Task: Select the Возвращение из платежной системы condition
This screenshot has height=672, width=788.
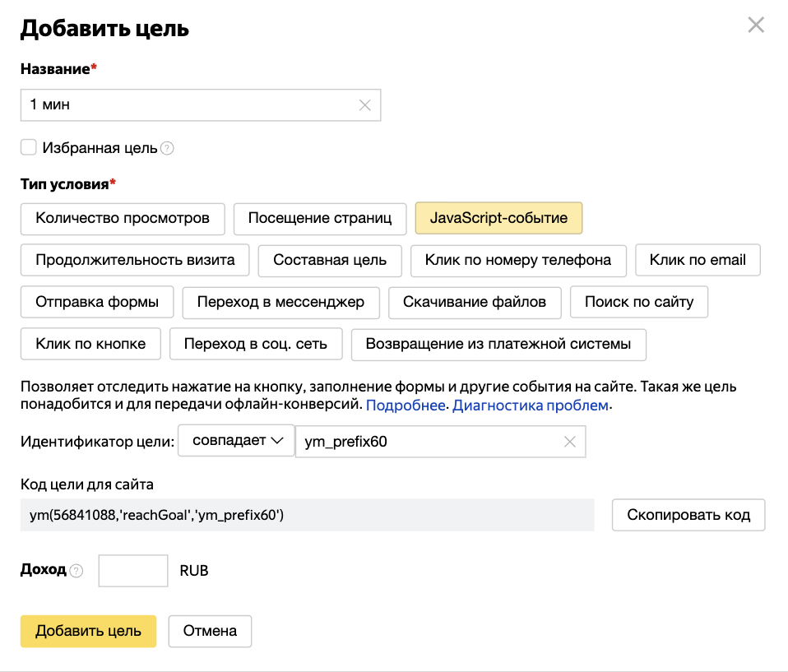Action: pyautogui.click(x=498, y=345)
